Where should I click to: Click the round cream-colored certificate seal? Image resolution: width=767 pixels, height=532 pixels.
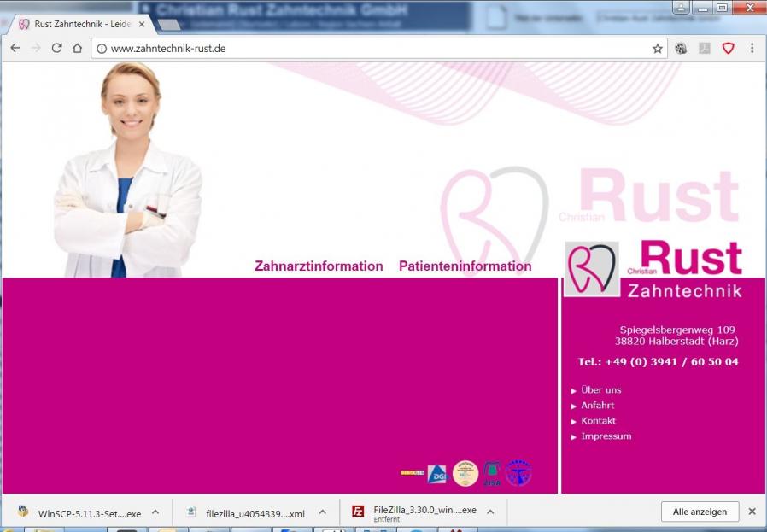(x=465, y=473)
